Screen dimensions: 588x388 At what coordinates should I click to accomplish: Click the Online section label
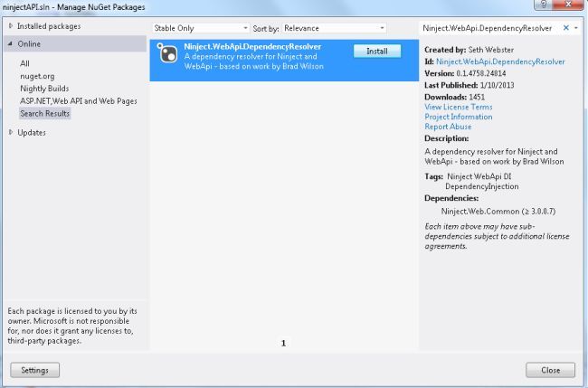click(29, 43)
